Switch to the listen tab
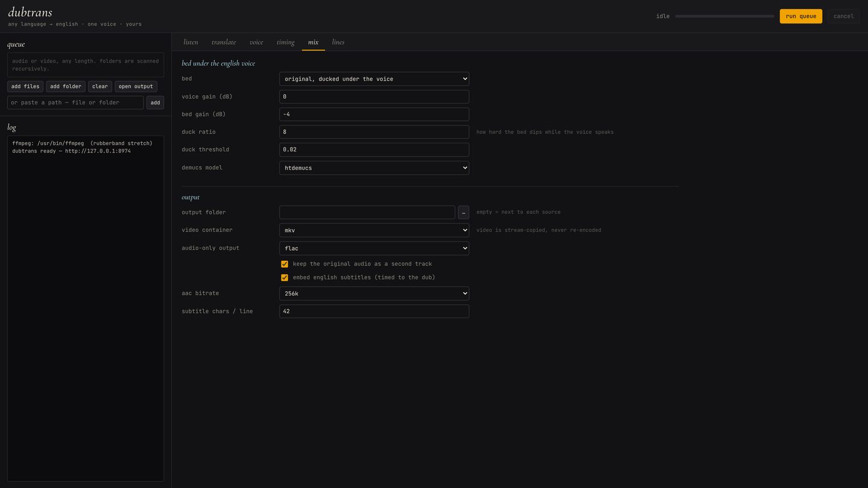The image size is (868, 488). click(x=190, y=42)
